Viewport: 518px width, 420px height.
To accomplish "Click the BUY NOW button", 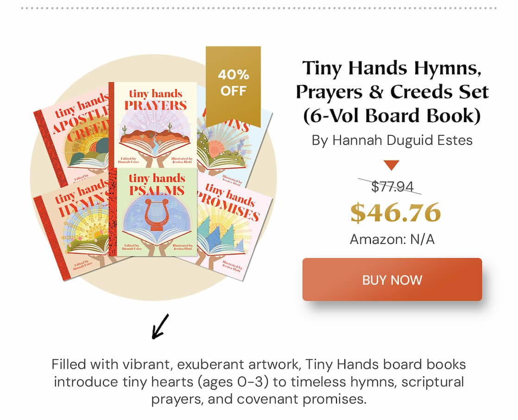I will [392, 279].
